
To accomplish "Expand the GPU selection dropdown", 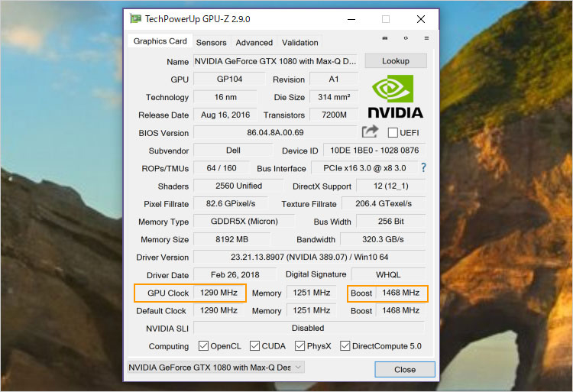I will (x=215, y=367).
